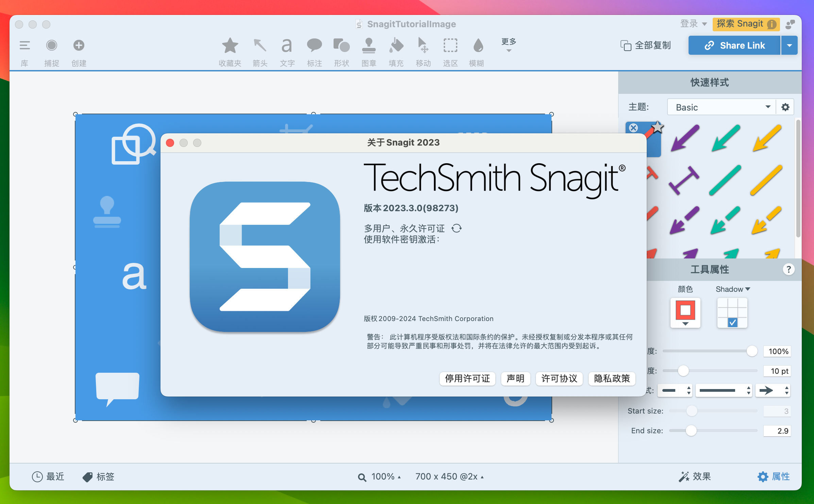
Task: Select the Text tool
Action: click(x=287, y=46)
